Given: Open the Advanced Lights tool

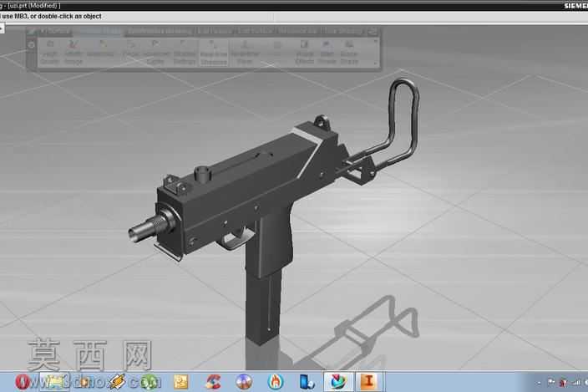Looking at the screenshot, I should point(155,53).
